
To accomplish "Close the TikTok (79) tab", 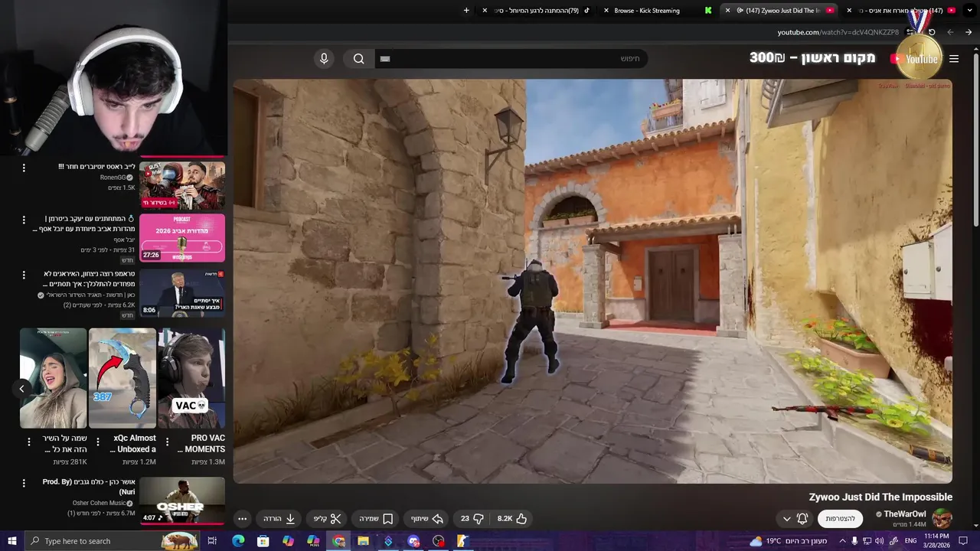I will (x=485, y=11).
